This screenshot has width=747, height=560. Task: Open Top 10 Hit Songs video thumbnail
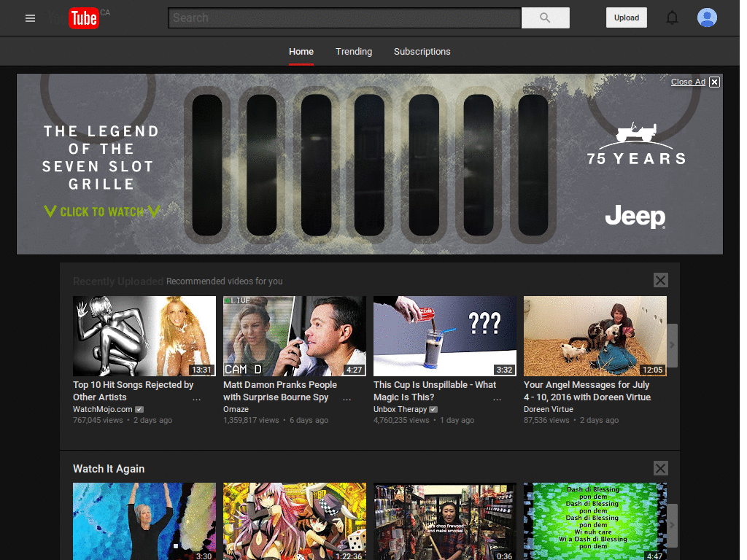(144, 336)
